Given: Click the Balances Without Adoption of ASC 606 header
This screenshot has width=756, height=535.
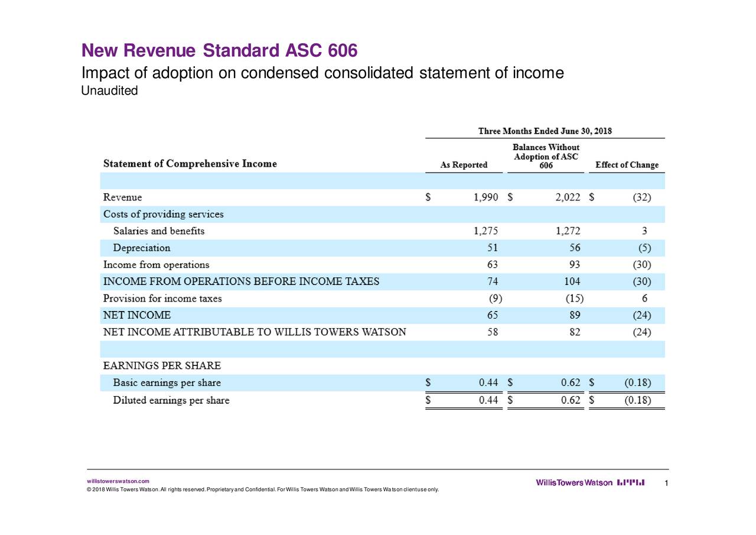Looking at the screenshot, I should click(545, 155).
